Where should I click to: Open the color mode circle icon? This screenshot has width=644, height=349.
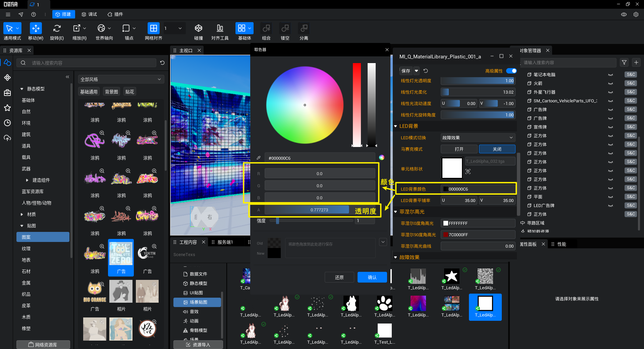382,157
